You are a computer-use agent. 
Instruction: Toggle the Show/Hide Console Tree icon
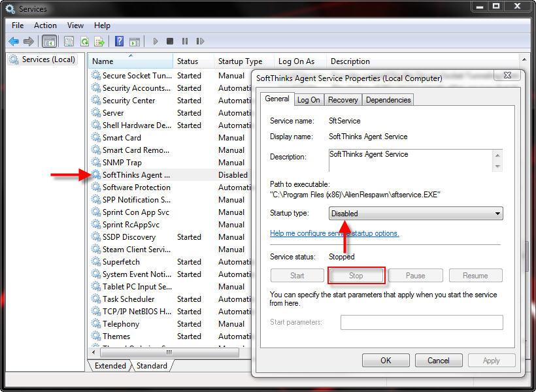point(49,41)
